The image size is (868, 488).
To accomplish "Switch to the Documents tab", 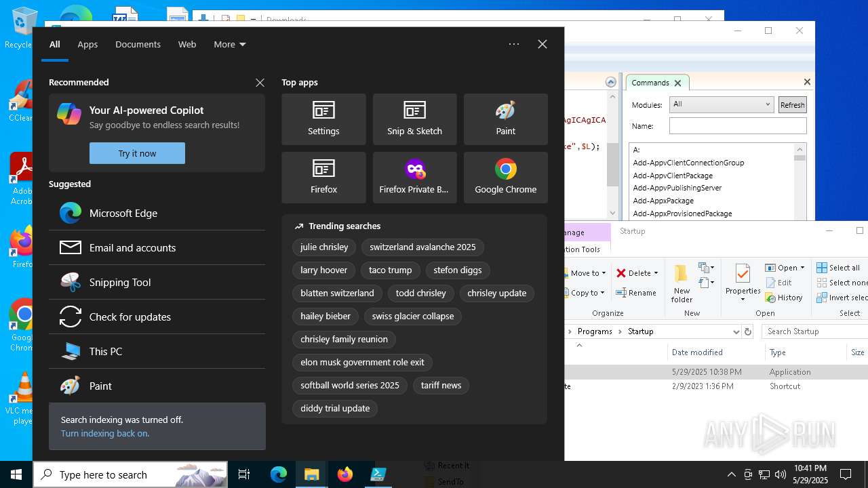I will coord(138,44).
